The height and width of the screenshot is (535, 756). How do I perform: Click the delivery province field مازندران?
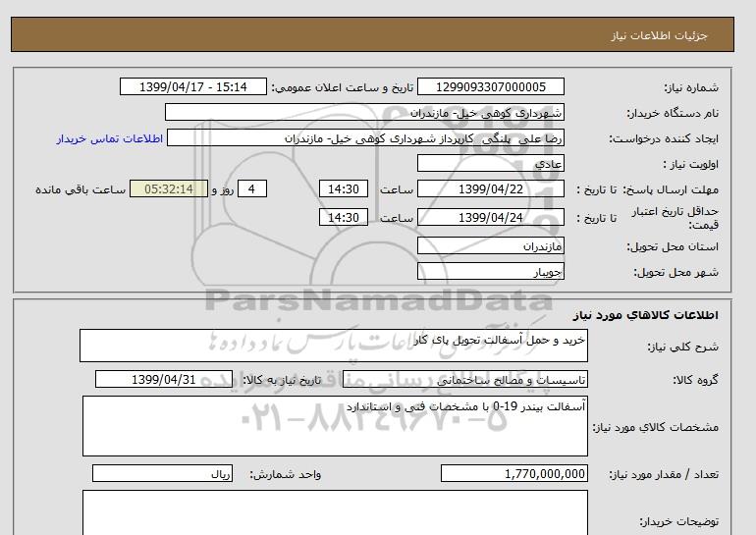(x=490, y=245)
